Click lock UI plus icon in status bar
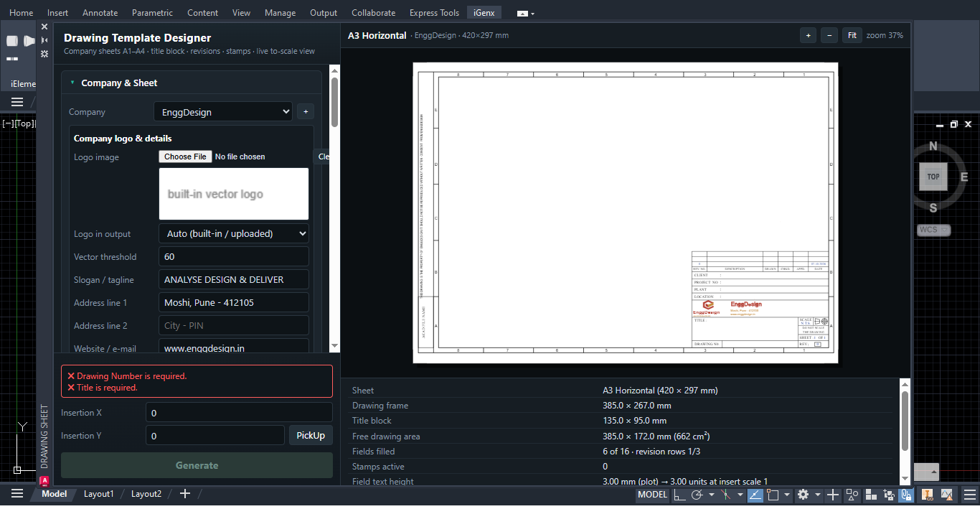 point(889,495)
